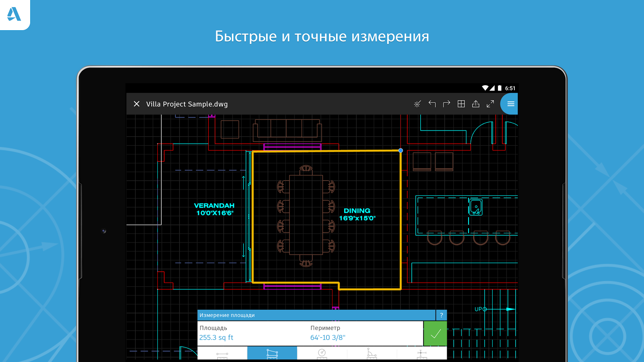Screen dimensions: 644x362
Task: Tap the 255.3 sq ft area value
Action: (x=216, y=337)
